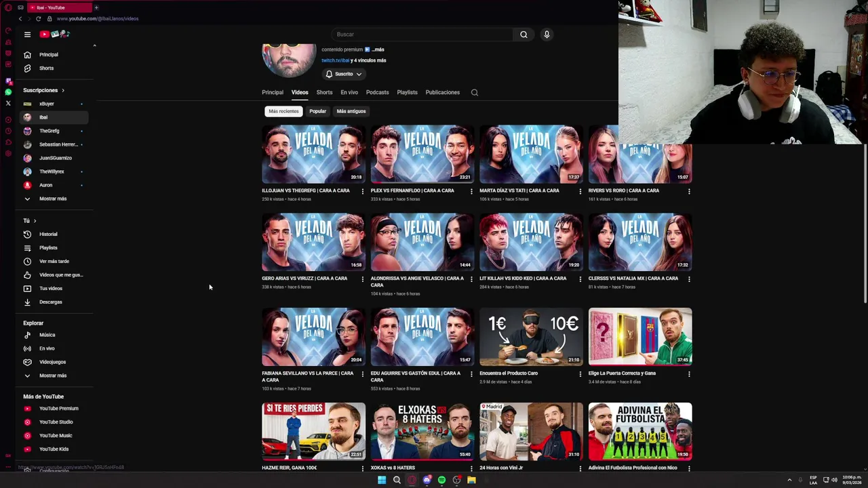868x488 pixels.
Task: Go back in the browser
Action: (x=20, y=18)
